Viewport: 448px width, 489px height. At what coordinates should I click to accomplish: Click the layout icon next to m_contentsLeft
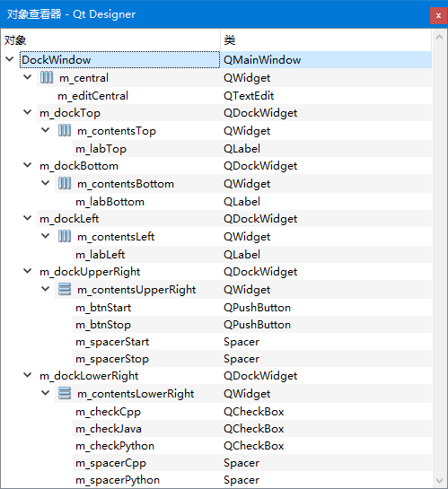[65, 237]
